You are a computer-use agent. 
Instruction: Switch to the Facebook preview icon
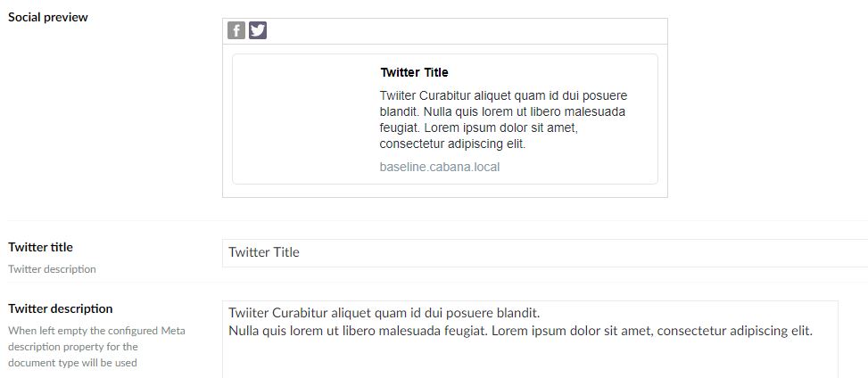tap(236, 30)
